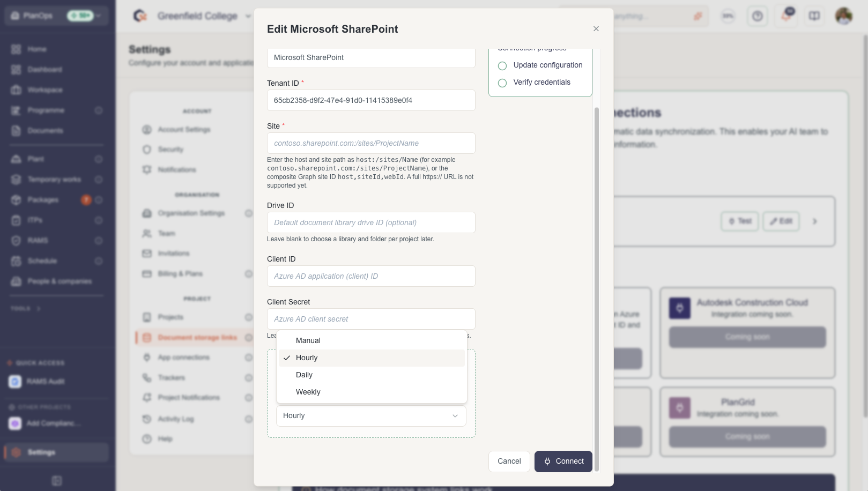Image resolution: width=868 pixels, height=491 pixels.
Task: Click the Drive ID input field
Action: click(371, 222)
